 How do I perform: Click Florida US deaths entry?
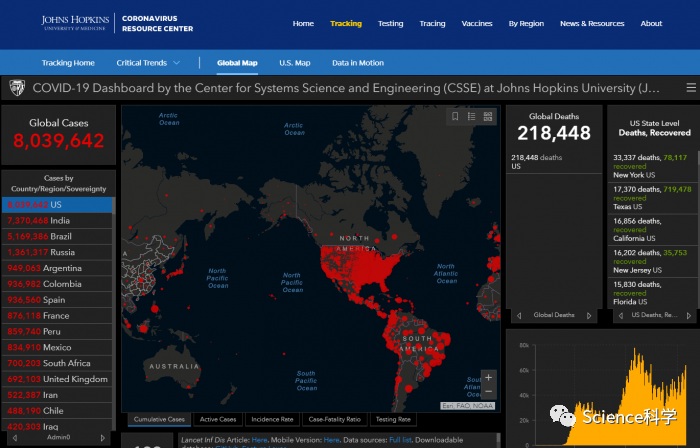[x=652, y=293]
